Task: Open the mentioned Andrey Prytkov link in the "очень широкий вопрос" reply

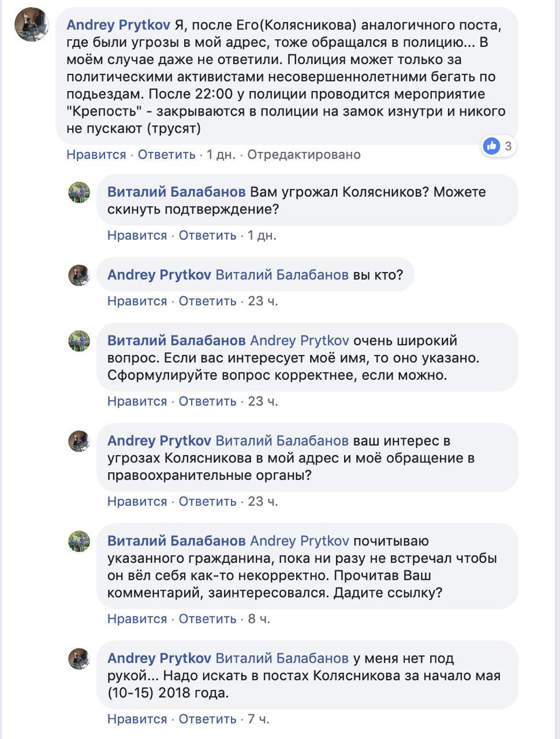Action: 300,341
